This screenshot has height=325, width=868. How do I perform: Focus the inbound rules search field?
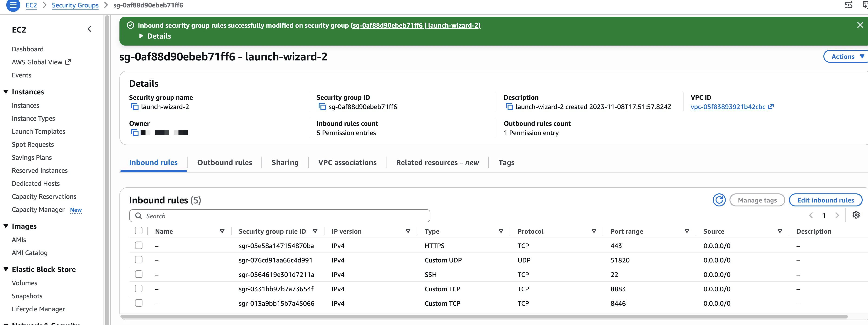click(280, 216)
